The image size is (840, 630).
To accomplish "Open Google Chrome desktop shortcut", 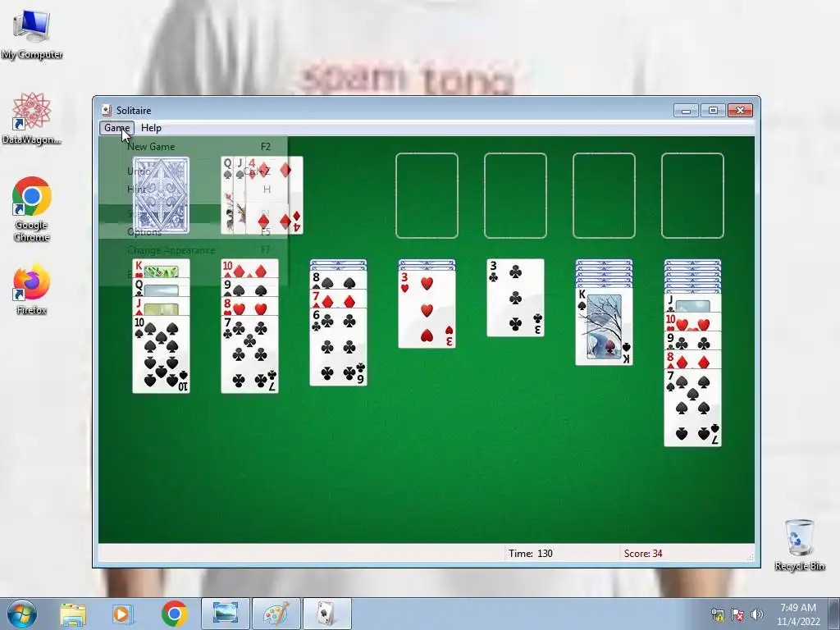I will pyautogui.click(x=32, y=209).
